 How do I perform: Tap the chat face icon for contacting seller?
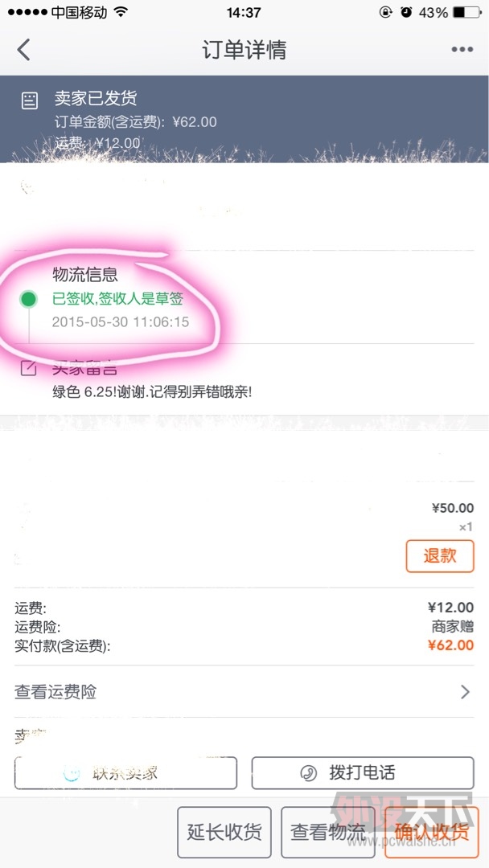point(72,773)
